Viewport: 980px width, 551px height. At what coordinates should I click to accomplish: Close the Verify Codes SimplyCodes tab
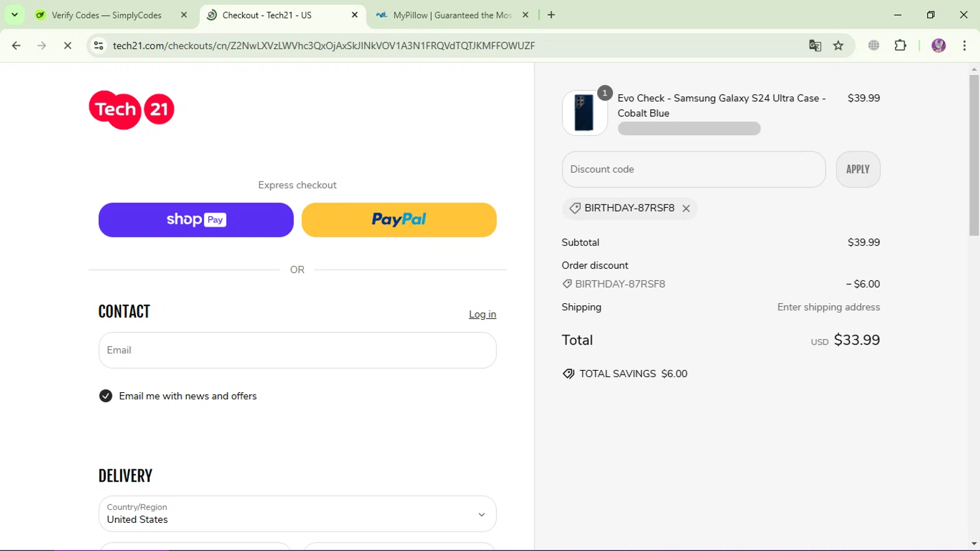[x=184, y=15]
